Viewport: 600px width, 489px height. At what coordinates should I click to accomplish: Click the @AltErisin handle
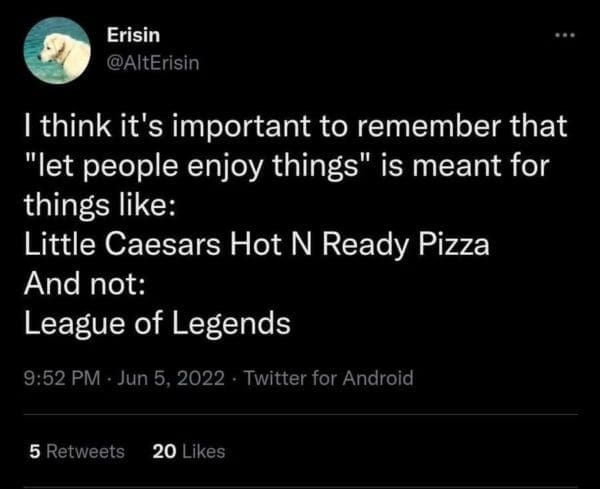[x=153, y=64]
